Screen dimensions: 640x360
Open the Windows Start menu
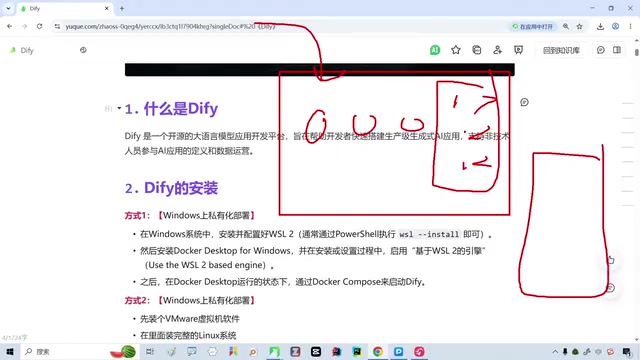[x=10, y=351]
